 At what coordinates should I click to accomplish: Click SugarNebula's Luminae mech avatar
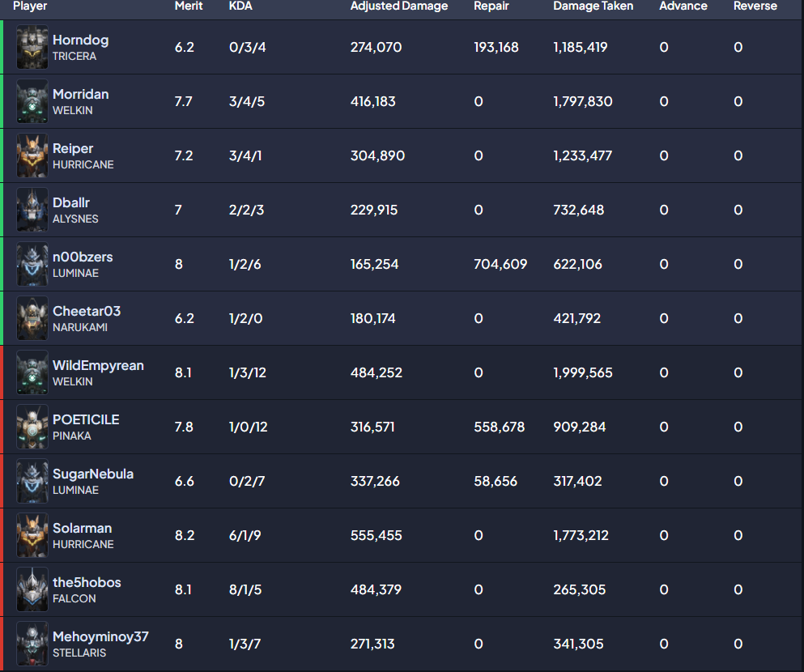[x=32, y=481]
